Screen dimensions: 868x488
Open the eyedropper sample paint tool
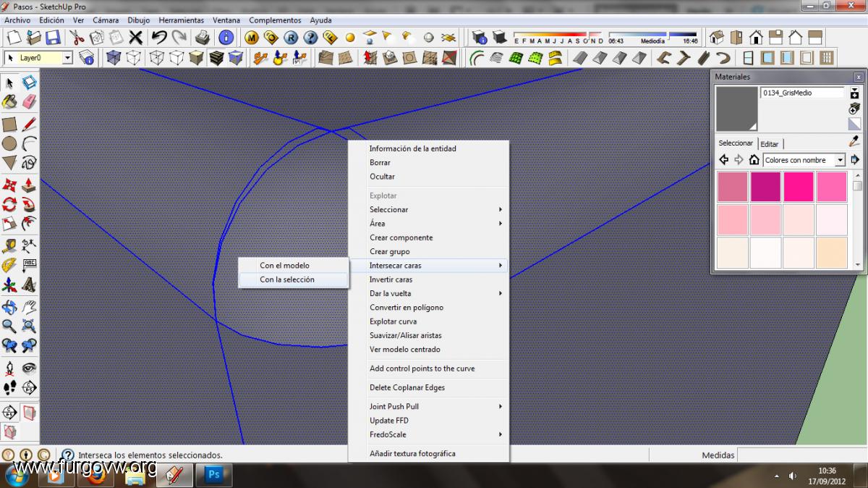coord(854,143)
